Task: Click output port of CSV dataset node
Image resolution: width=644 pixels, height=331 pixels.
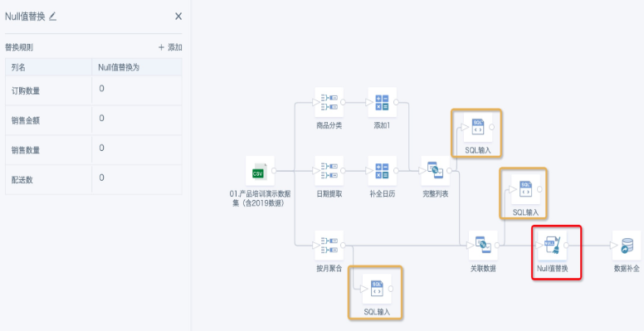Action: point(274,170)
